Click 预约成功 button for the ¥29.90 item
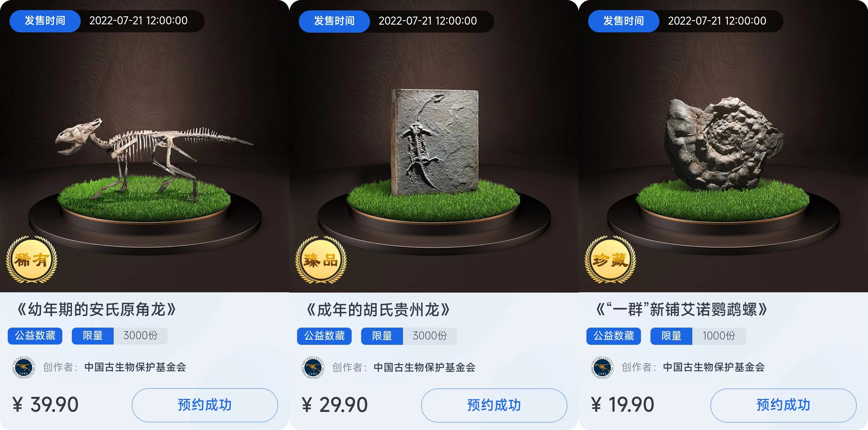This screenshot has width=868, height=430. pyautogui.click(x=494, y=405)
